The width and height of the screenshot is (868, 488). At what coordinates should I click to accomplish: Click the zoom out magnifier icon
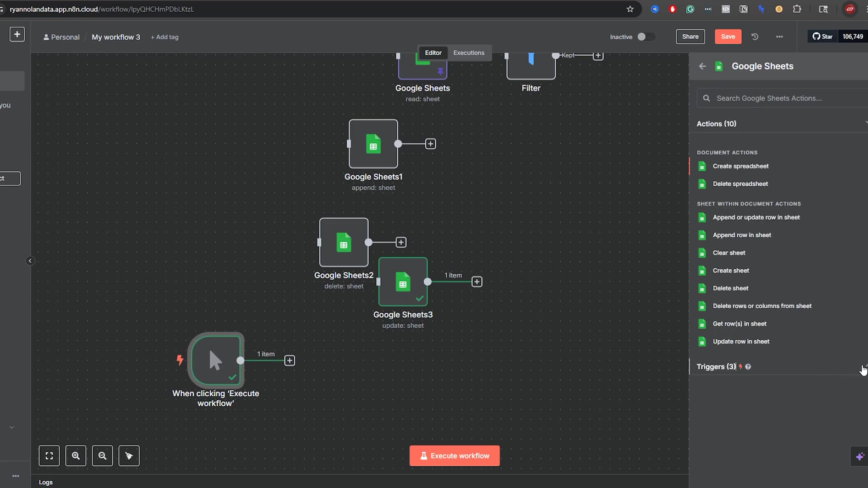tap(103, 456)
